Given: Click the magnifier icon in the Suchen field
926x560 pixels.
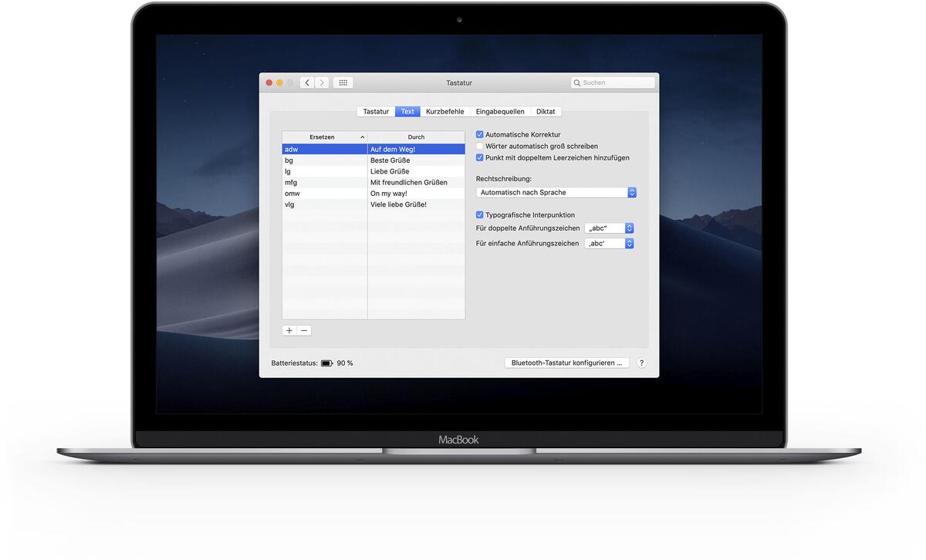Looking at the screenshot, I should [576, 82].
